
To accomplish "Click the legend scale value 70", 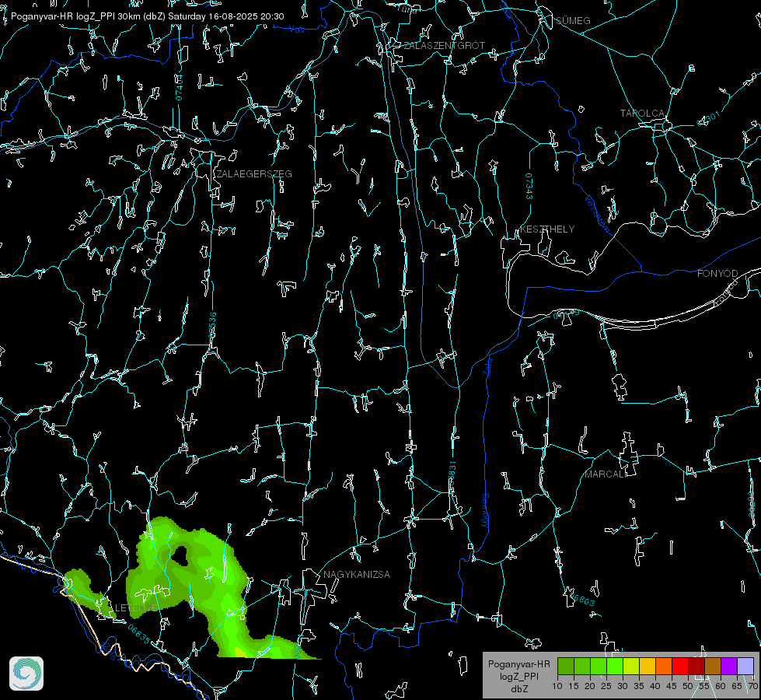I will tap(752, 687).
